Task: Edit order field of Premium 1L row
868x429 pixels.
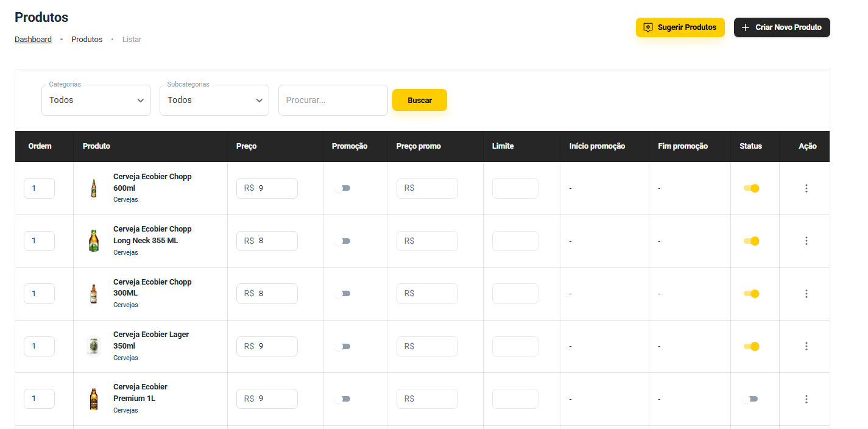Action: click(x=39, y=399)
